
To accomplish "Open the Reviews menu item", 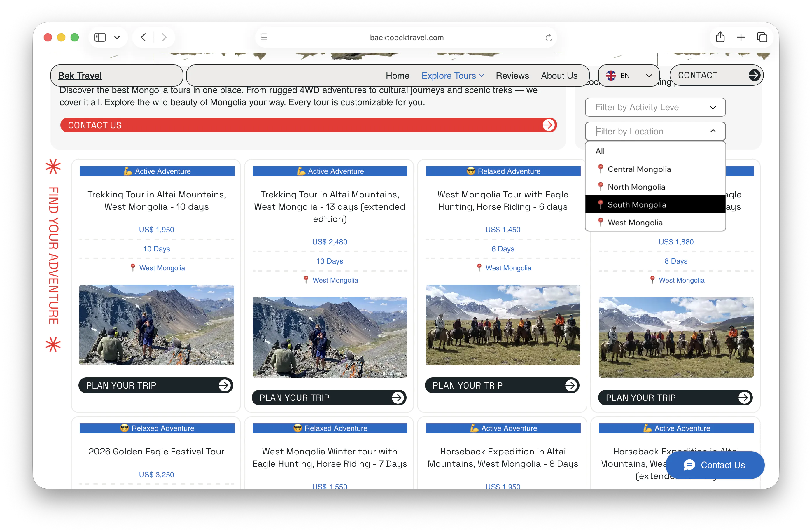I will 512,76.
